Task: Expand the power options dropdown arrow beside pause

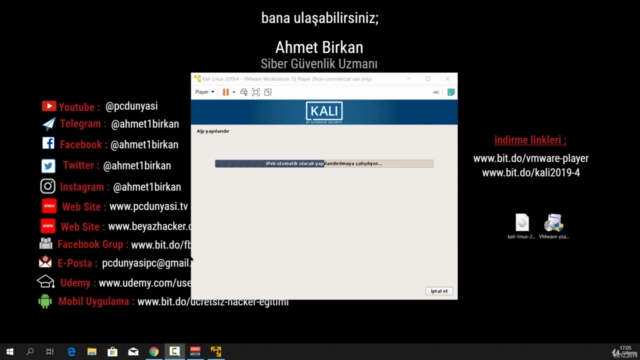Action: click(x=234, y=92)
